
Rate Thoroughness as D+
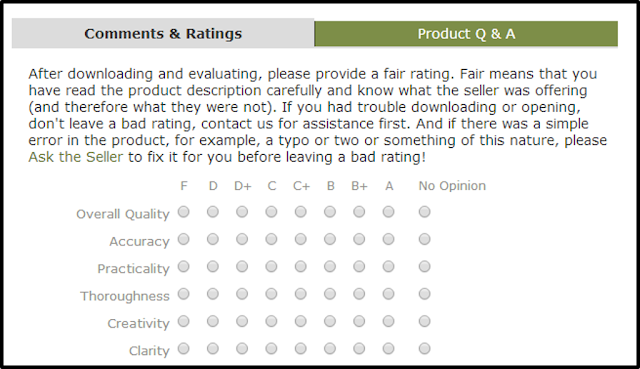click(x=242, y=294)
